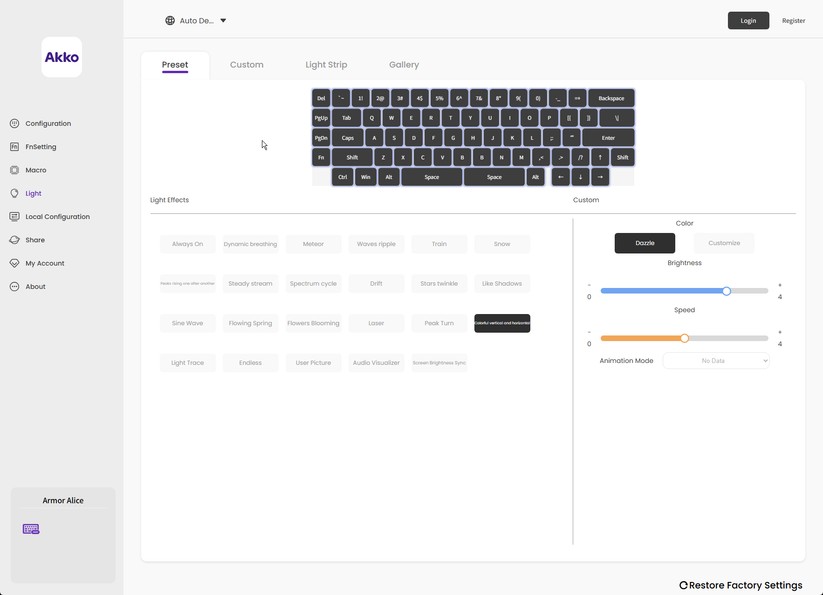Open the Gallery tab

click(404, 65)
